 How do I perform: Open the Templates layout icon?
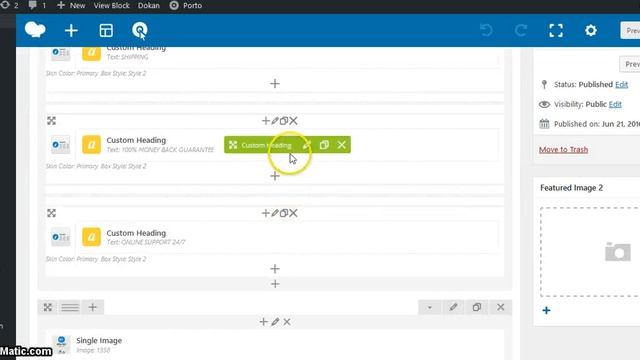click(x=106, y=31)
